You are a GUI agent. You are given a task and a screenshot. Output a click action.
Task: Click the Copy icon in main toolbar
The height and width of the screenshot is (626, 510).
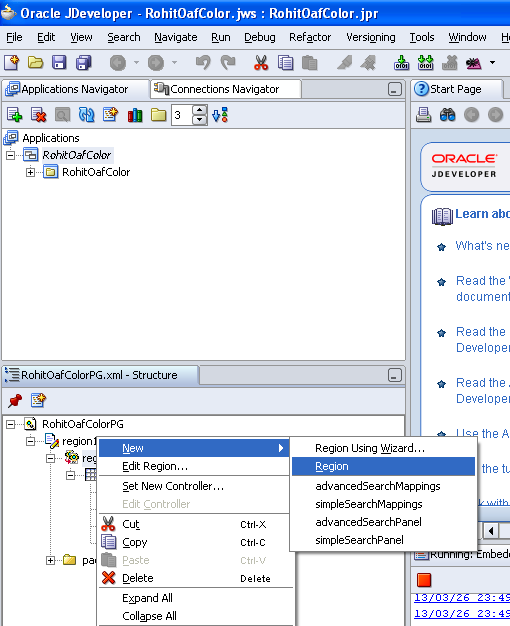pyautogui.click(x=286, y=63)
